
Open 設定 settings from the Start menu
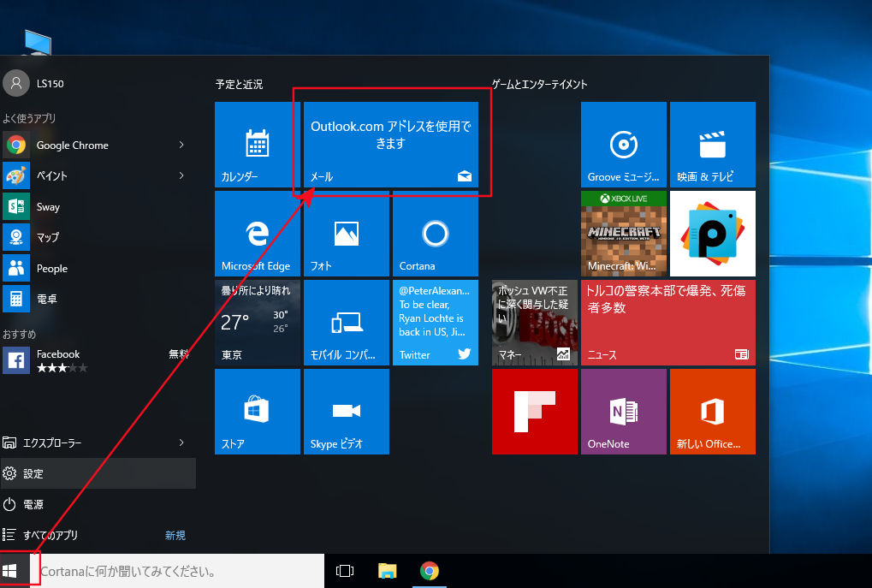pyautogui.click(x=98, y=473)
